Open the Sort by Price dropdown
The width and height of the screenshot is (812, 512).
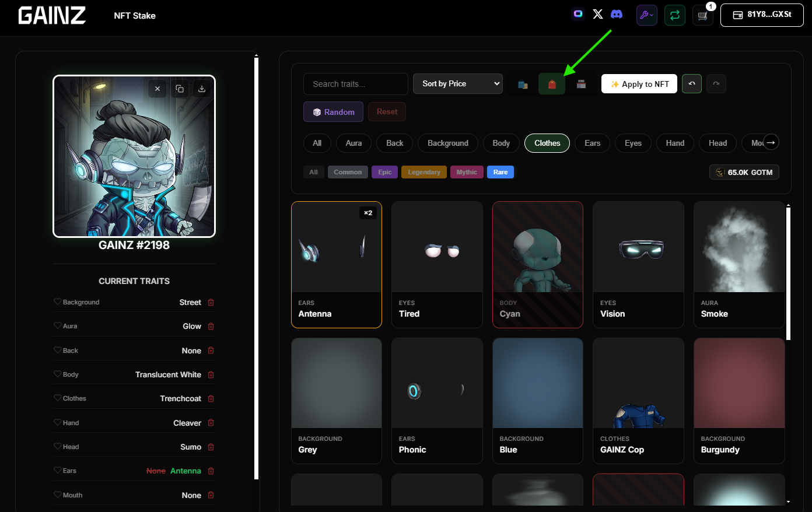point(458,84)
